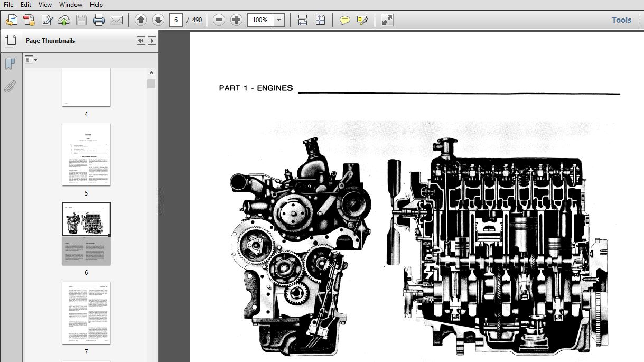Zoom out using the minus button
The width and height of the screenshot is (644, 362).
[x=219, y=20]
